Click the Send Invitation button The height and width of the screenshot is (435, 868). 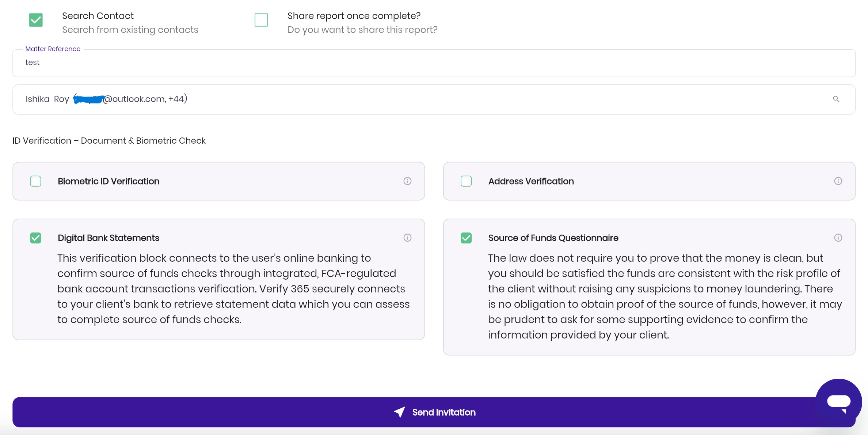click(434, 412)
